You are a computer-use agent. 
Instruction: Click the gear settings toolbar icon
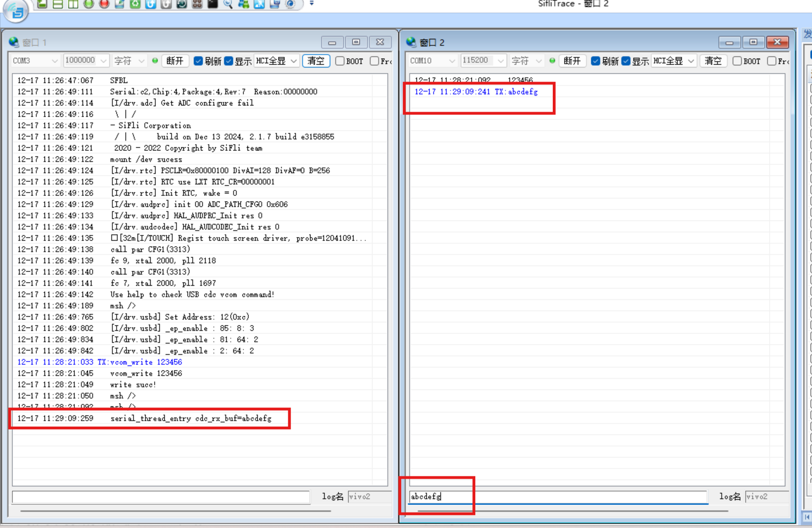(x=291, y=4)
